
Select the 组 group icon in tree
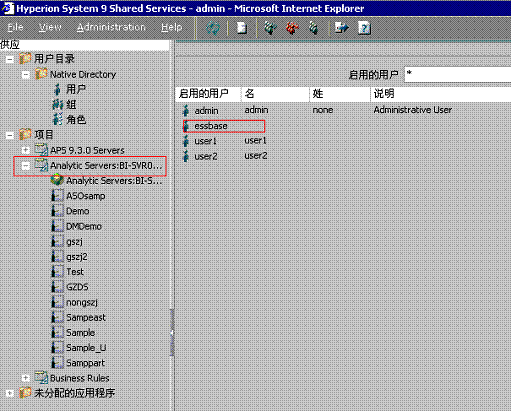click(58, 105)
